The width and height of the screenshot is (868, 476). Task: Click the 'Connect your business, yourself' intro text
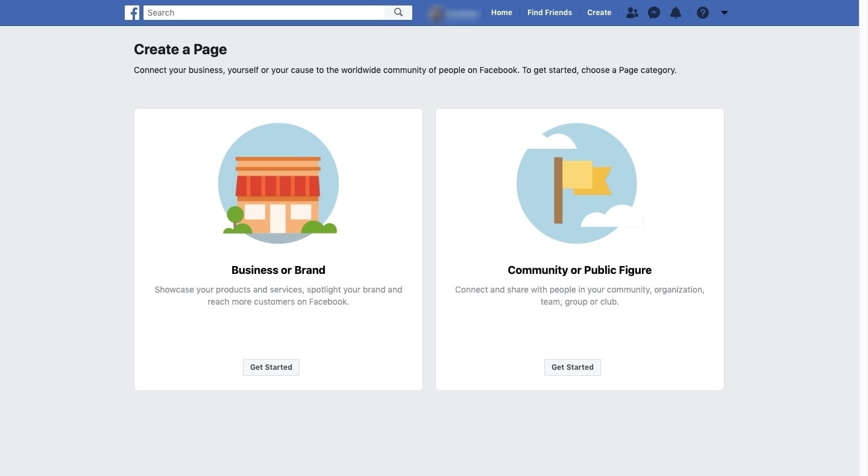click(405, 70)
